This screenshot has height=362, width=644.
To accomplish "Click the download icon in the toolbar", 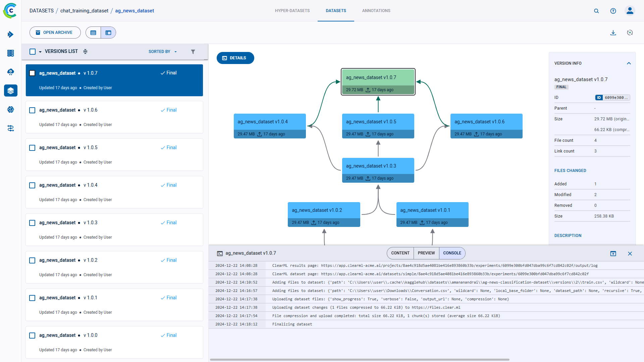I will (613, 33).
